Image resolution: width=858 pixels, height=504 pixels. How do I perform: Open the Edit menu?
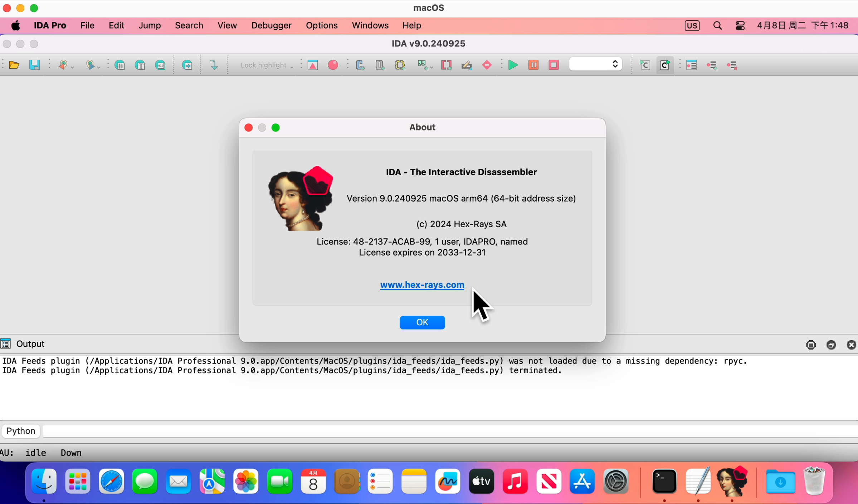pyautogui.click(x=117, y=25)
